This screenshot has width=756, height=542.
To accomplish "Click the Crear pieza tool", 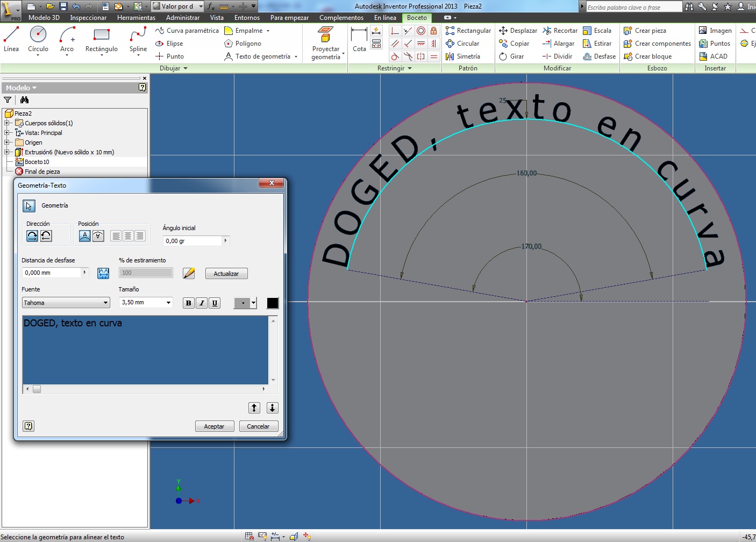I will (645, 31).
